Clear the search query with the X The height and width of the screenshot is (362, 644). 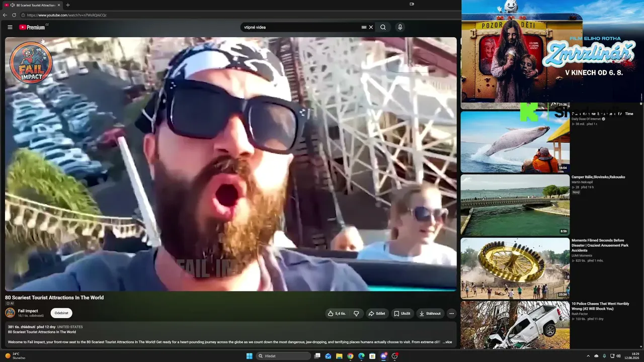pos(371,27)
